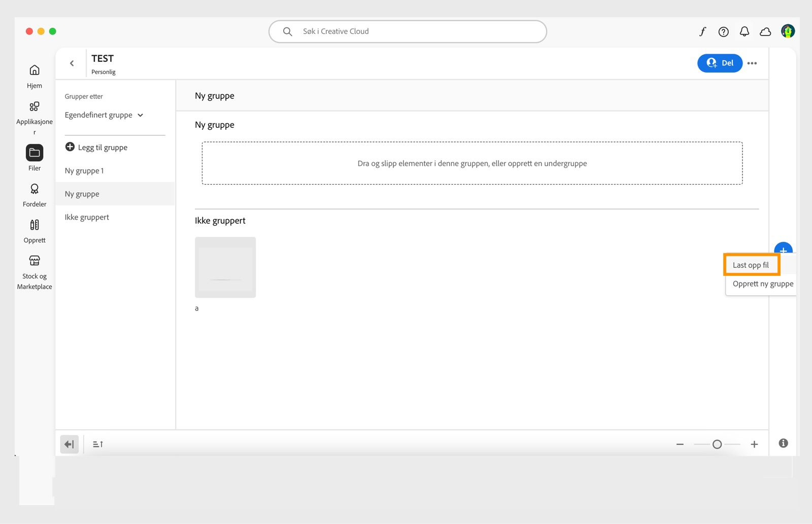Click the plus zoom in icon
The width and height of the screenshot is (812, 524).
click(755, 444)
